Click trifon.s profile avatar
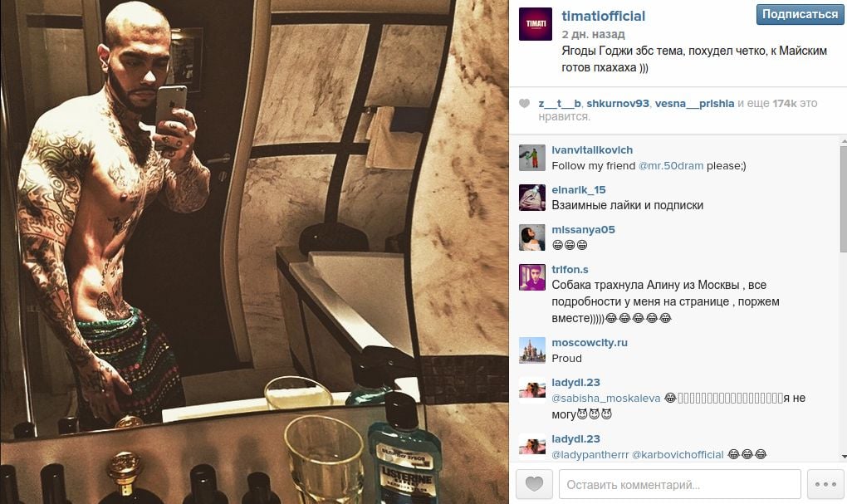847x504 pixels. 532,277
